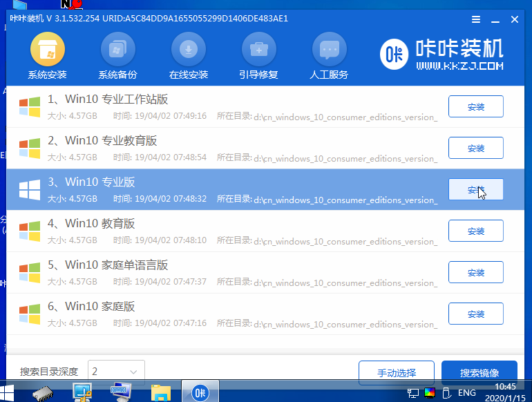Click the 咔咔装机 round logo icon
532x402 pixels.
tap(394, 55)
